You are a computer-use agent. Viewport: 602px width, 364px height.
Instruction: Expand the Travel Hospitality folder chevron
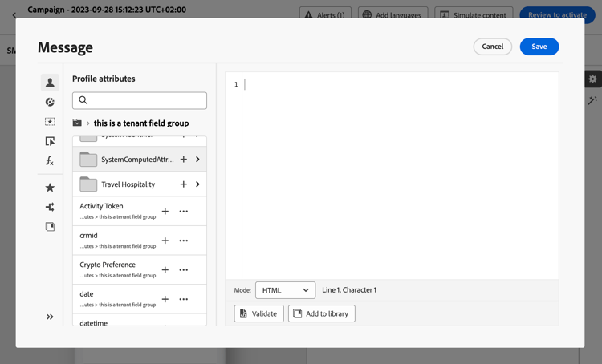(x=197, y=184)
